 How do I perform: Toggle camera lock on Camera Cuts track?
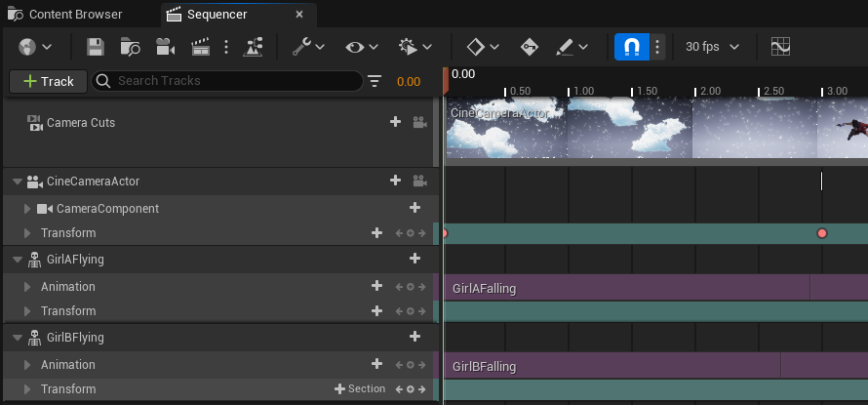click(419, 123)
